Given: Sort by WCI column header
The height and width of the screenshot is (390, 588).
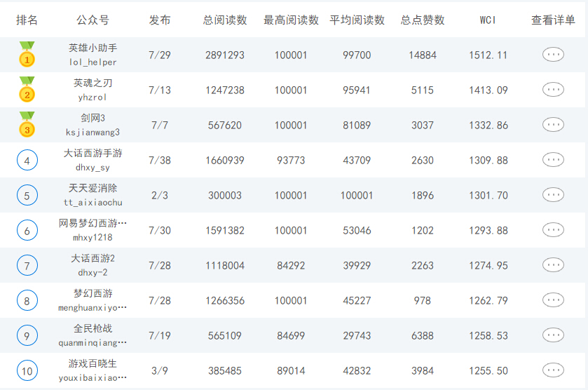Looking at the screenshot, I should 488,20.
